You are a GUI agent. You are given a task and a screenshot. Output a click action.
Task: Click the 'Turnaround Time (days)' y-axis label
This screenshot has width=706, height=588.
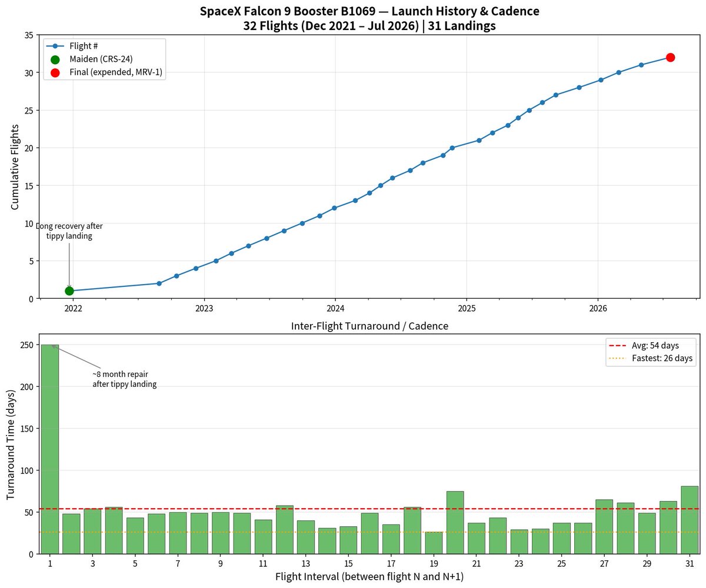12,445
